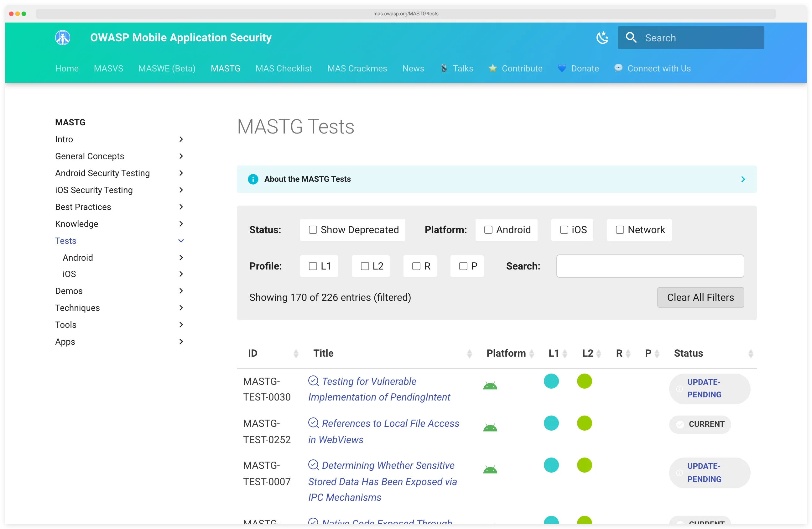Expand the About the MASTG Tests banner

[x=743, y=179]
